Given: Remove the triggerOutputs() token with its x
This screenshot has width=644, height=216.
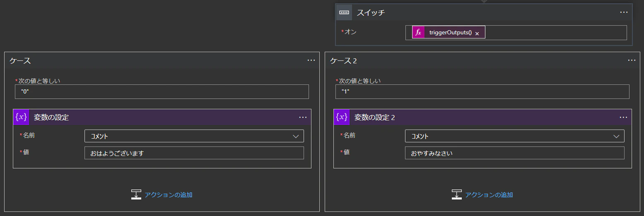Looking at the screenshot, I should (x=477, y=34).
